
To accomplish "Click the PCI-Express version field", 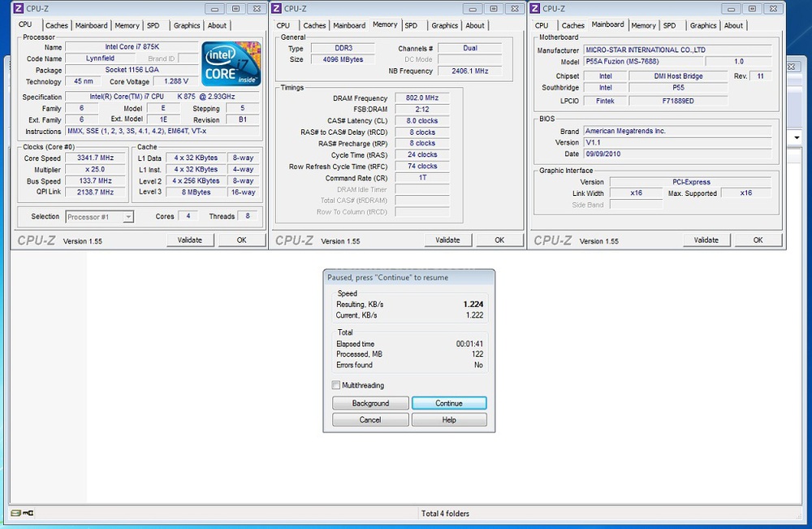I will coord(691,182).
